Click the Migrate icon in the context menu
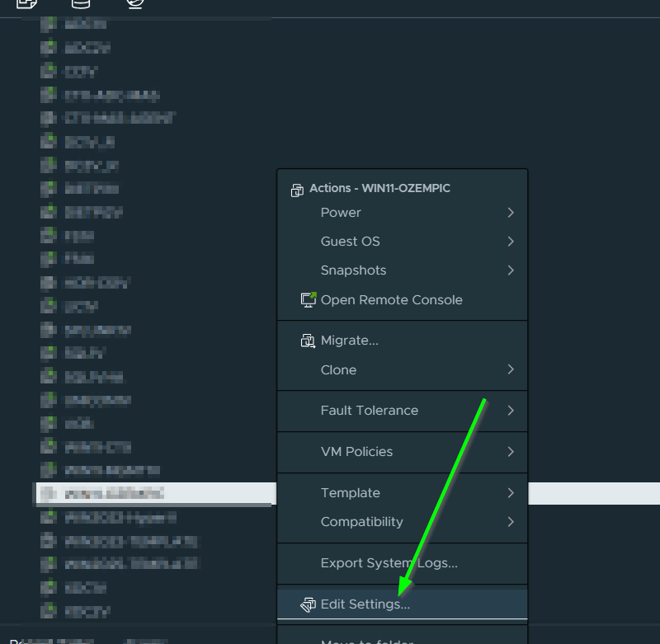 point(308,341)
